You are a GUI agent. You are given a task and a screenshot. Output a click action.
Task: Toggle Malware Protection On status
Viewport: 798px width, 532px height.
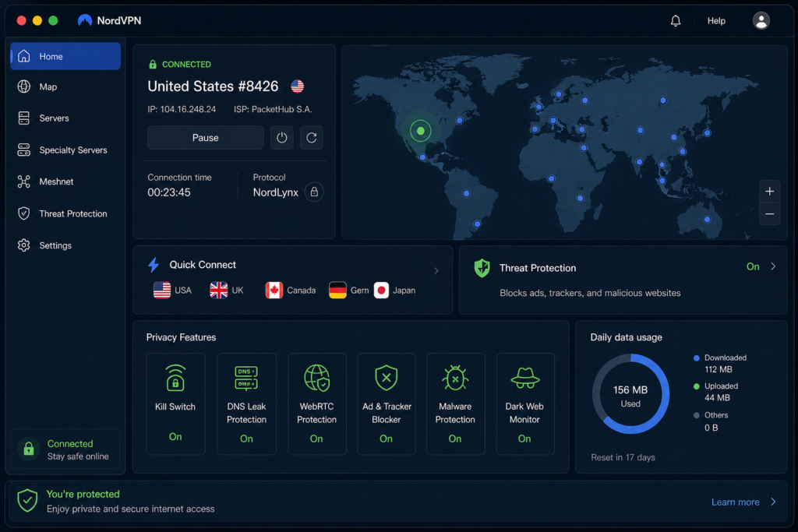point(455,439)
